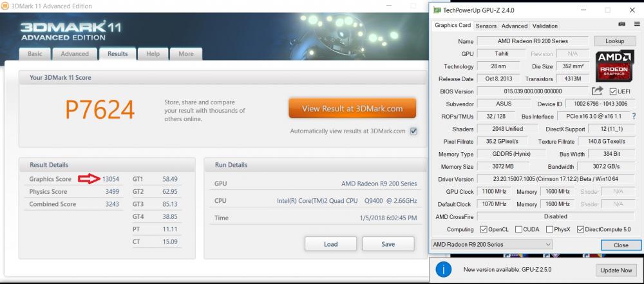Select the Results tab in 3DMark
This screenshot has width=644, height=284.
click(x=117, y=54)
